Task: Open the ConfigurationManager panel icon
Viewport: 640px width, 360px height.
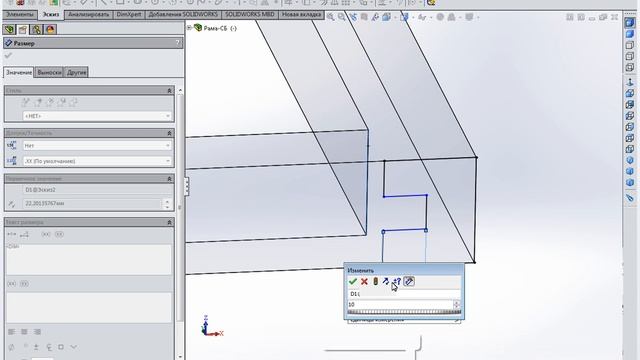Action: (36, 29)
